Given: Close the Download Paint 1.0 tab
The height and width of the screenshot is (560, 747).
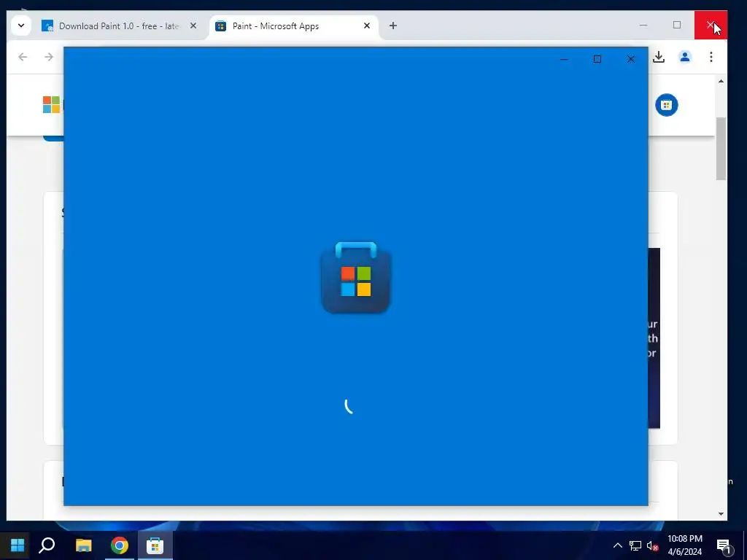Looking at the screenshot, I should coord(193,26).
